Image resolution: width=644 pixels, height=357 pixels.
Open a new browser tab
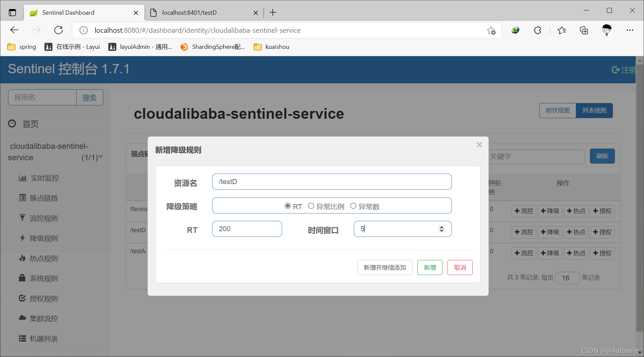(273, 13)
